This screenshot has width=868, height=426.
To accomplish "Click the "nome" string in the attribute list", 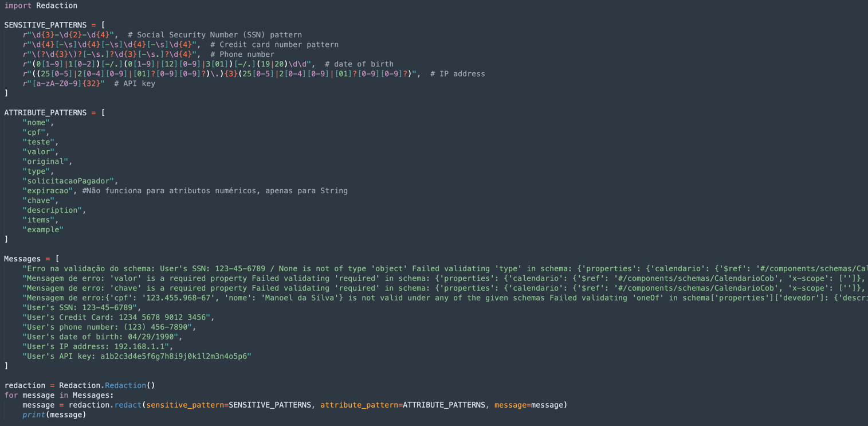I will point(37,123).
